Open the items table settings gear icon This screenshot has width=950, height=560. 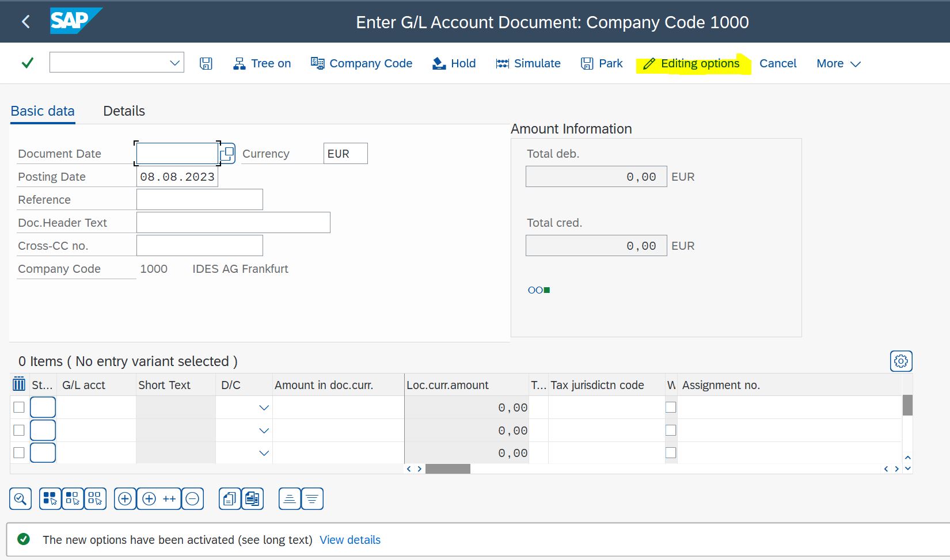coord(900,361)
